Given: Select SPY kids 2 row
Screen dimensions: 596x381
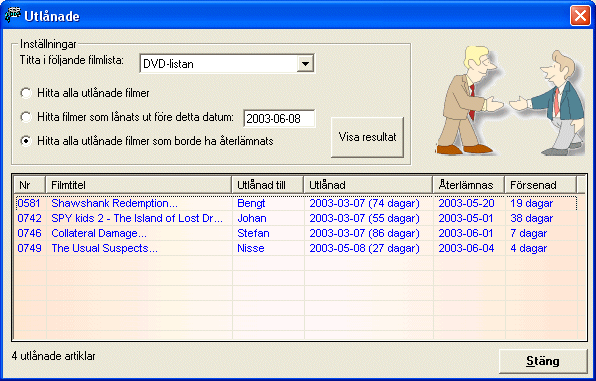Looking at the screenshot, I should (296, 218).
